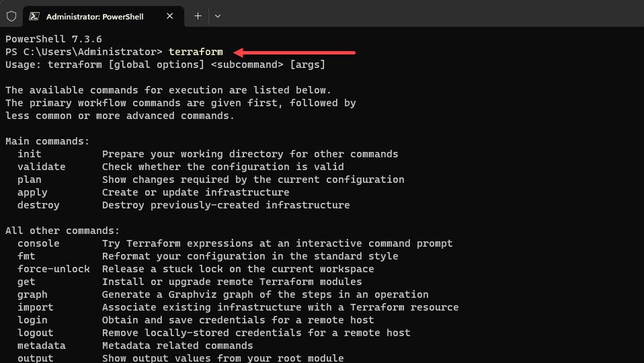This screenshot has height=363, width=644.
Task: Click the fmt command name
Action: point(26,256)
